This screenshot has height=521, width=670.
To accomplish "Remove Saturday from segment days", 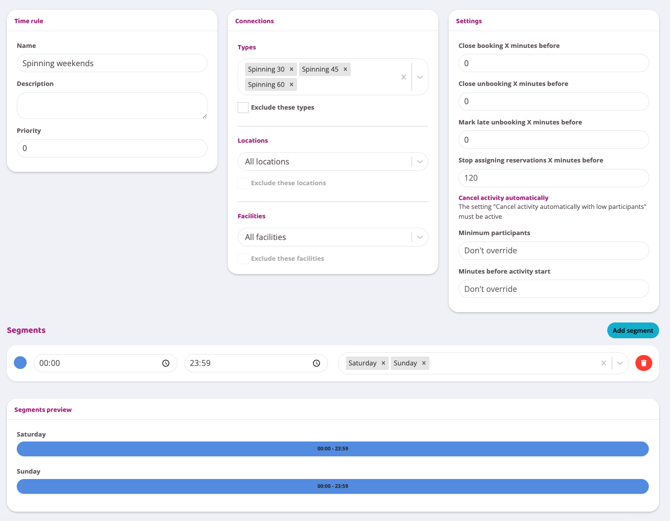I will point(383,364).
